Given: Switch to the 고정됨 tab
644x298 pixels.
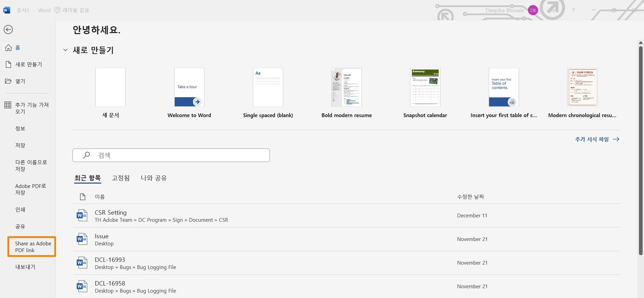Looking at the screenshot, I should coord(121,178).
